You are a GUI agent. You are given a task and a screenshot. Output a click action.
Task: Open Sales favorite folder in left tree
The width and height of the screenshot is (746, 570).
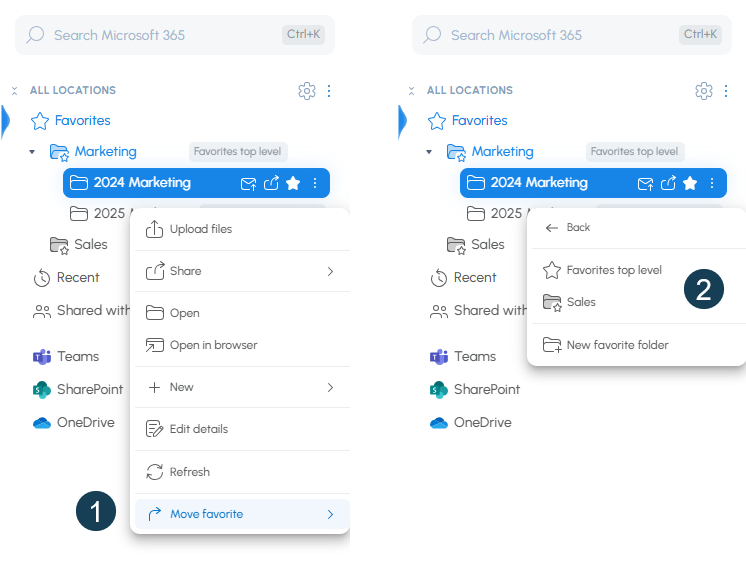79,245
